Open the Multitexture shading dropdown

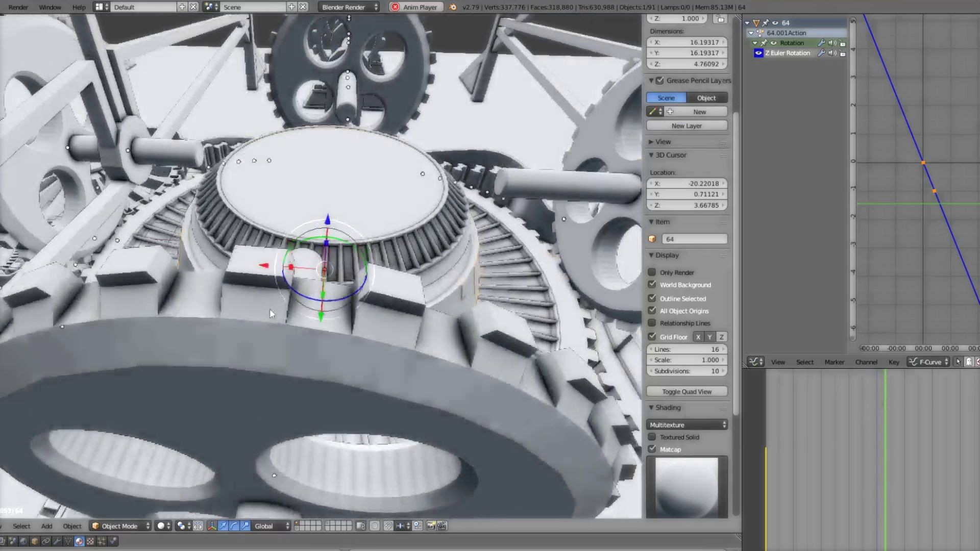point(687,424)
